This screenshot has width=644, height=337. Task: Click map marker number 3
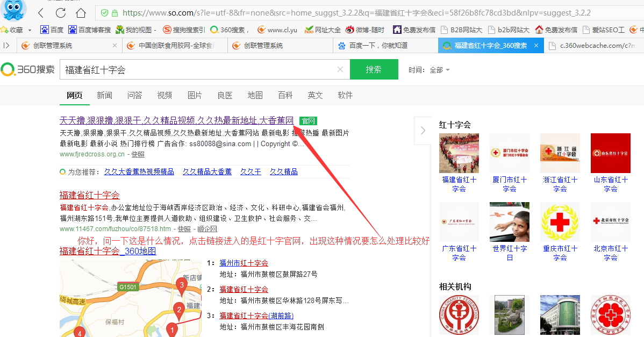tap(182, 286)
